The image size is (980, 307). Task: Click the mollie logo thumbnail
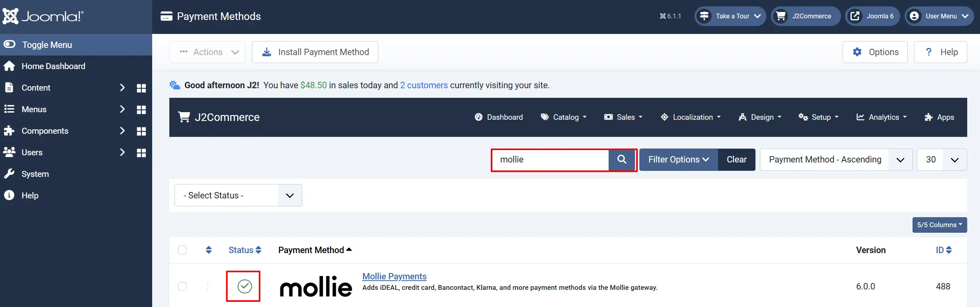pyautogui.click(x=315, y=287)
